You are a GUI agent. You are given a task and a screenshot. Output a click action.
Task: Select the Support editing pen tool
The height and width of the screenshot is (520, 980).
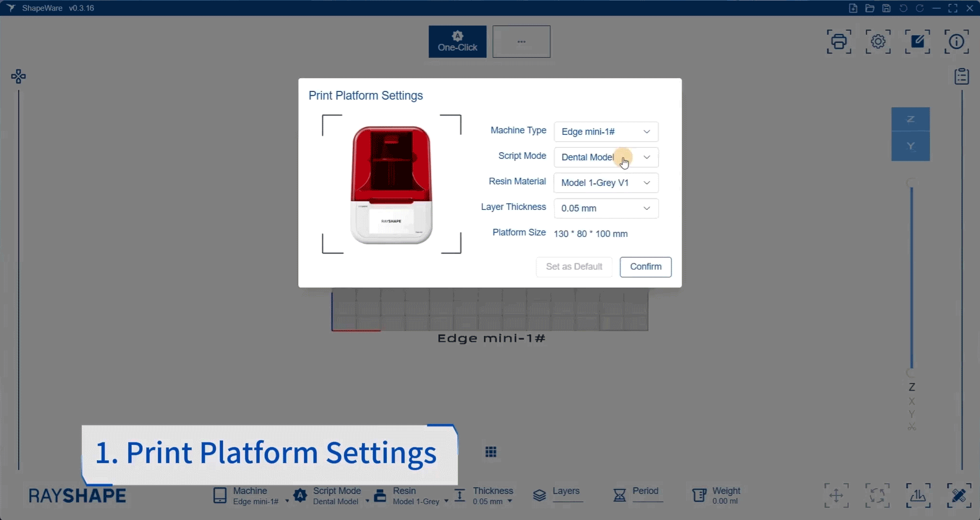960,495
